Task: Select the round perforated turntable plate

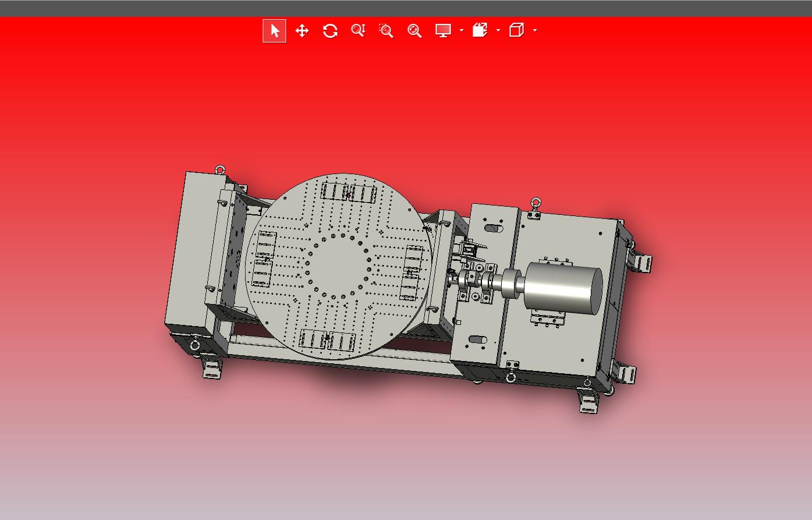Action: tap(339, 267)
